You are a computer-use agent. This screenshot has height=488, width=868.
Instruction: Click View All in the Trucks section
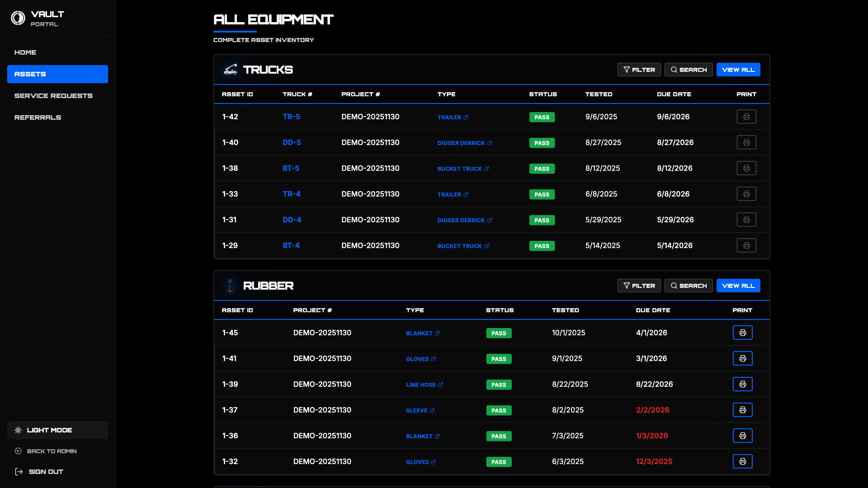click(738, 70)
